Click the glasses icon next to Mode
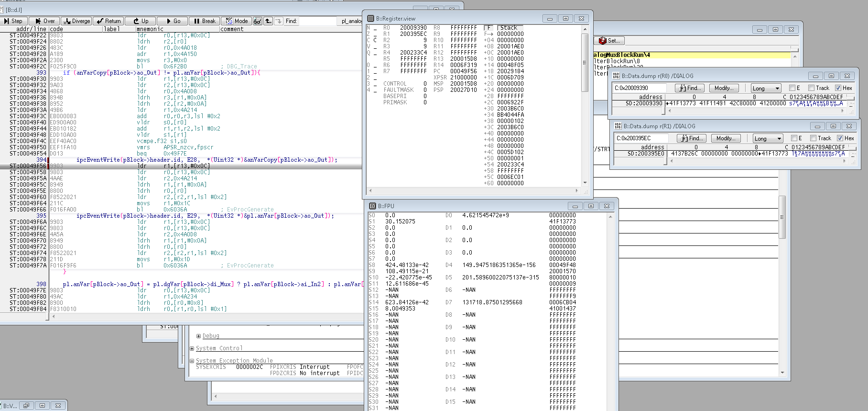 258,21
